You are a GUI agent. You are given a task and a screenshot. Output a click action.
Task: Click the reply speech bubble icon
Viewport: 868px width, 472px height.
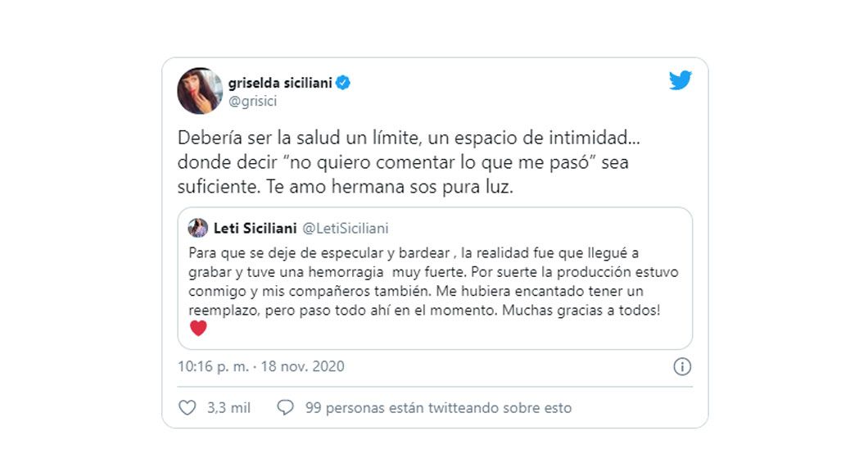click(285, 407)
